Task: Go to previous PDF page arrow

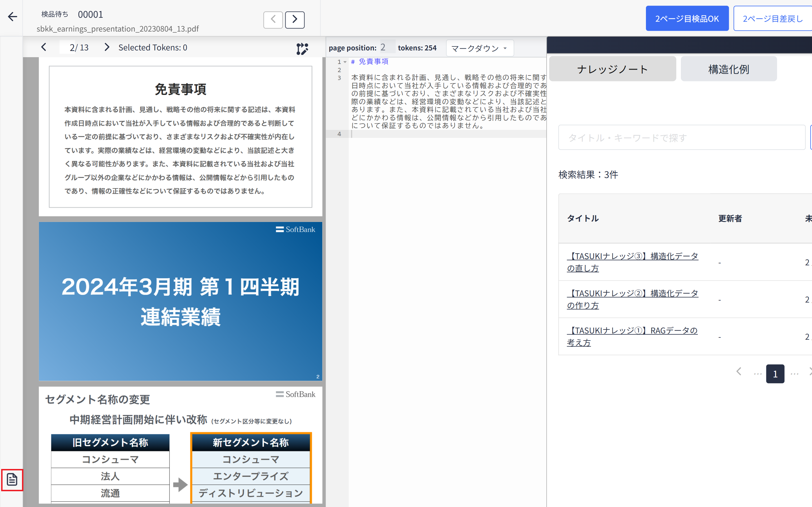Action: pos(44,47)
